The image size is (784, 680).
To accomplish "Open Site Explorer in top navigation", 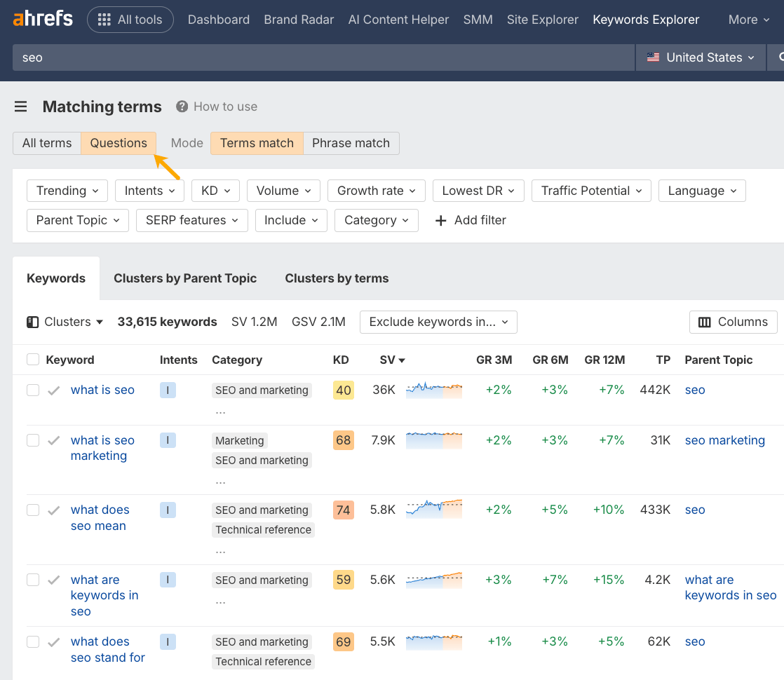I will pos(543,20).
